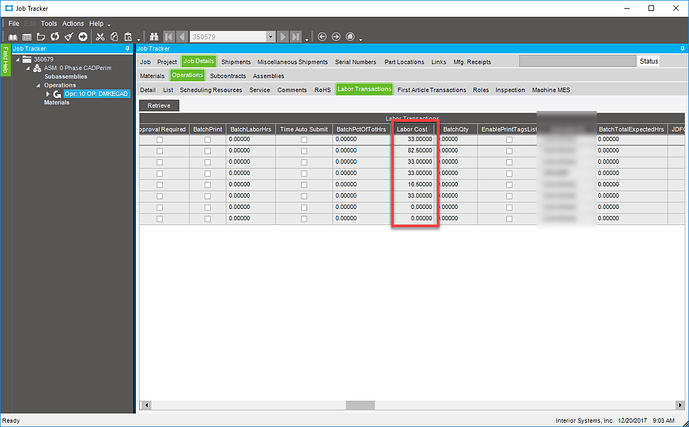The image size is (689, 427).
Task: Pin the right Job Tracker panel
Action: click(x=682, y=48)
